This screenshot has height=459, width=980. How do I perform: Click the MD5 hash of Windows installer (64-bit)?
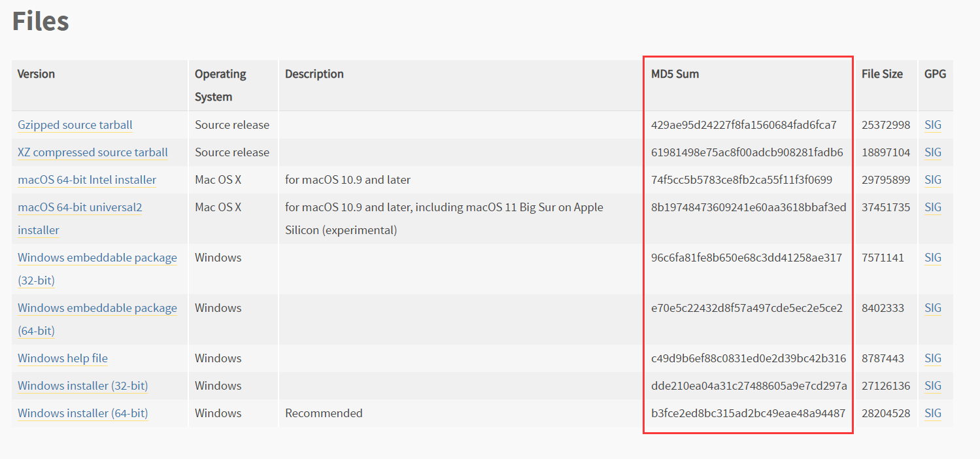point(748,413)
